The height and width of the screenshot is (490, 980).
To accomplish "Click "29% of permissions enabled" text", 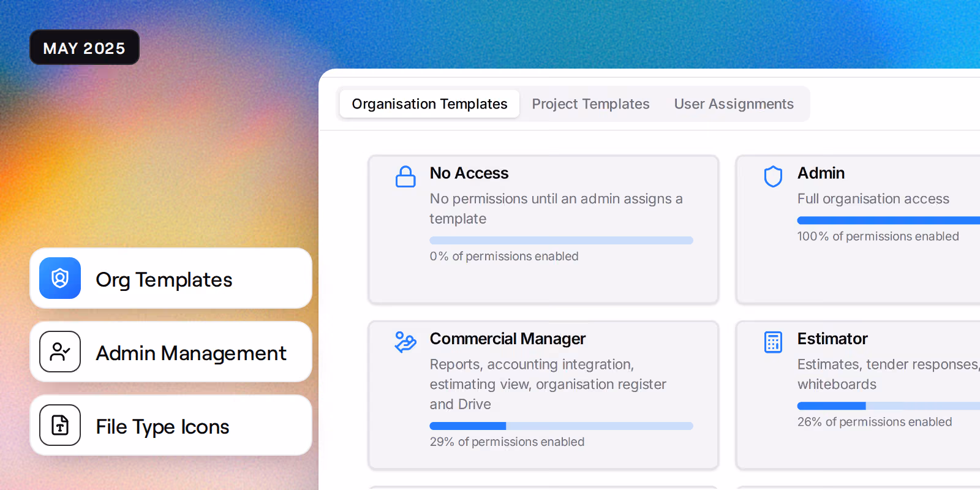I will point(507,442).
